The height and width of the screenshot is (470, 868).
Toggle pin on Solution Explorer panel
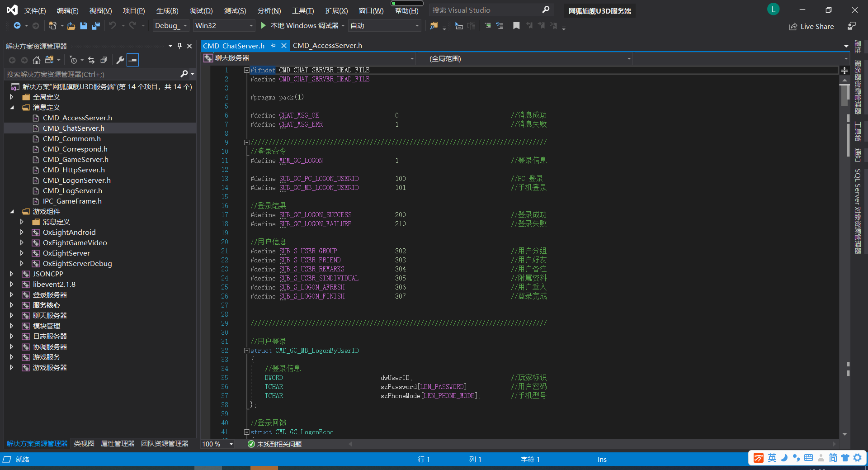179,46
